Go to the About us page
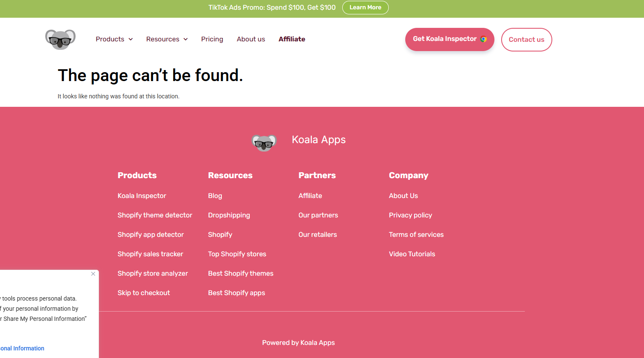The height and width of the screenshot is (358, 644). click(251, 39)
